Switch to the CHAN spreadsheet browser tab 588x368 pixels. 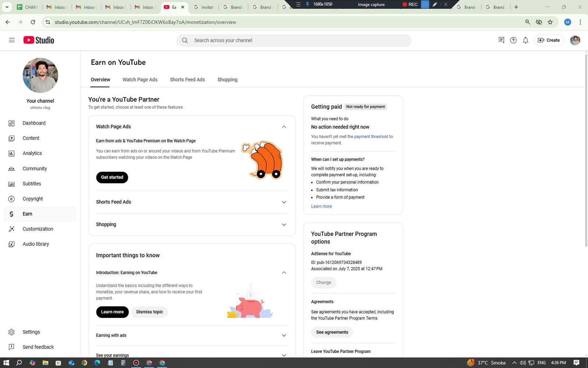(x=28, y=7)
